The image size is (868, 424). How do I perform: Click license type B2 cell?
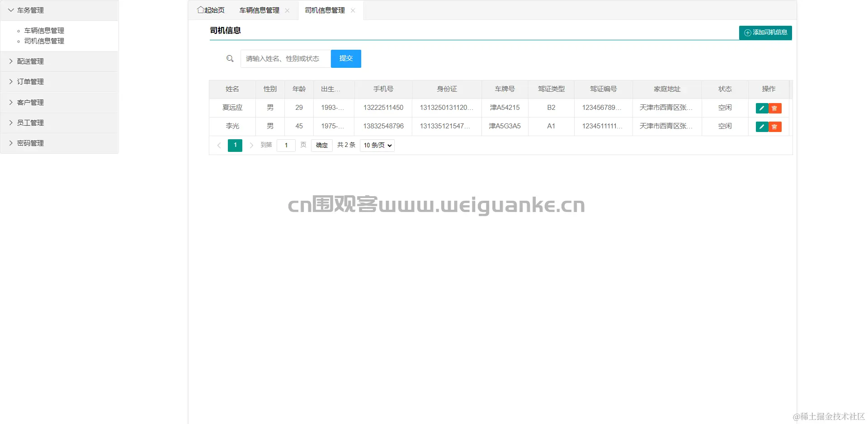[551, 108]
